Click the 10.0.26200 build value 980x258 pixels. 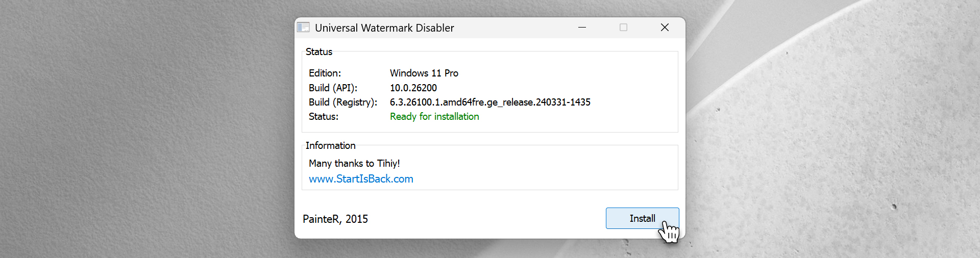pyautogui.click(x=413, y=88)
